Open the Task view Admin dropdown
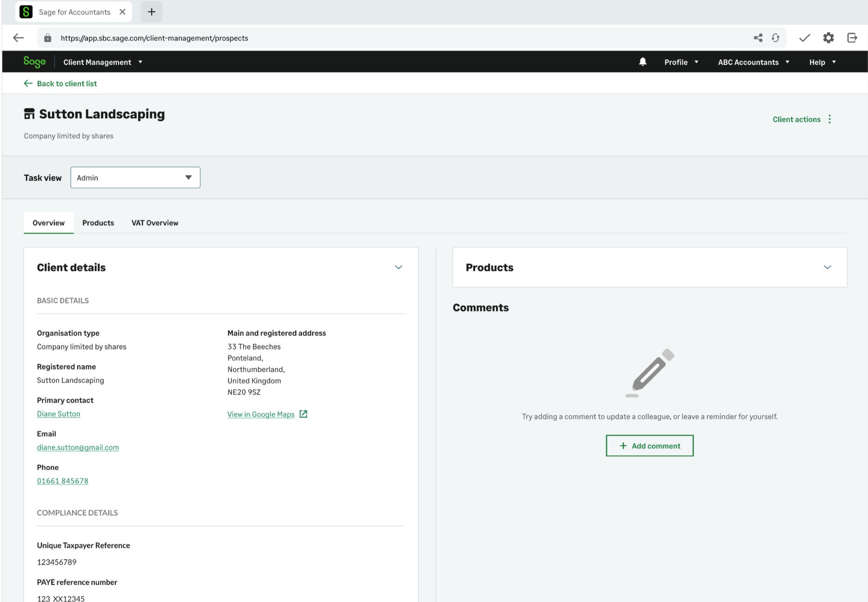This screenshot has height=602, width=868. tap(135, 178)
